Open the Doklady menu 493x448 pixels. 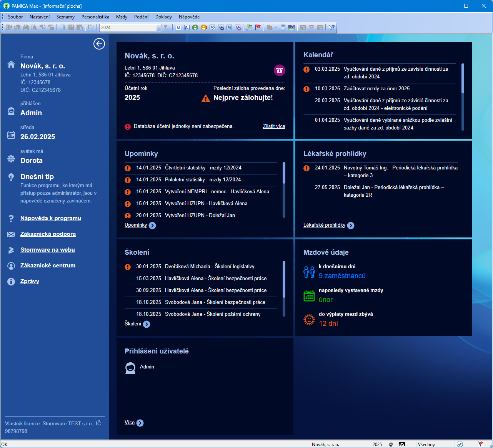point(163,17)
